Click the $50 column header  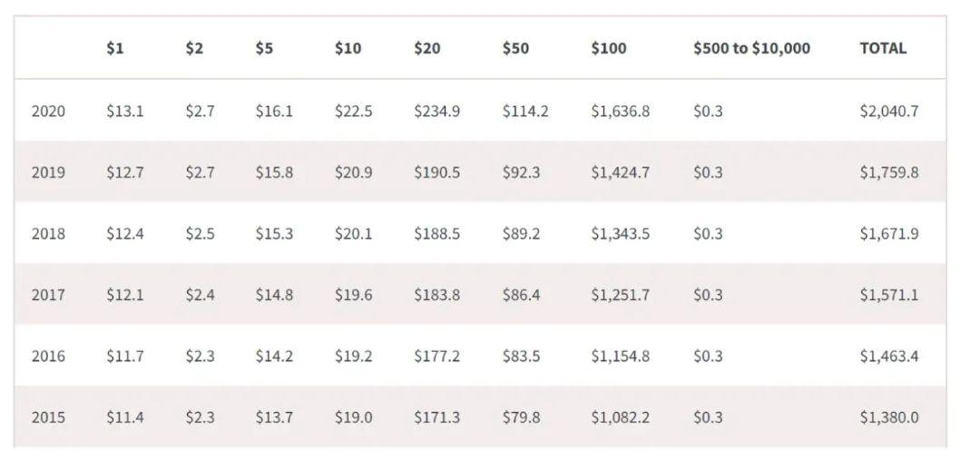click(515, 49)
